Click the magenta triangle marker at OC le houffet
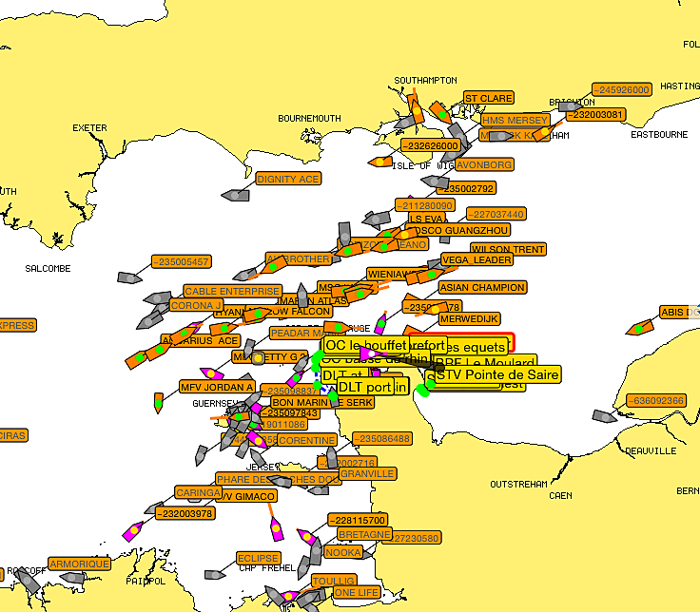Screen dimensions: 700x612 click(370, 354)
